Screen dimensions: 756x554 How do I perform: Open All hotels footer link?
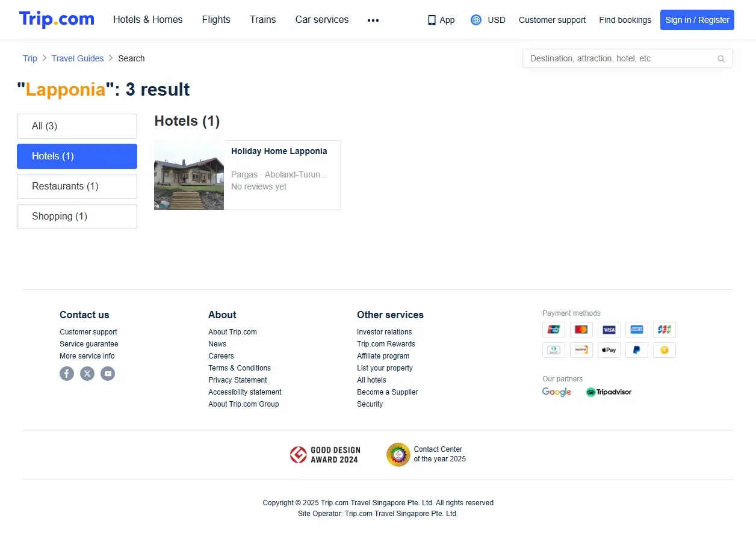tap(371, 380)
